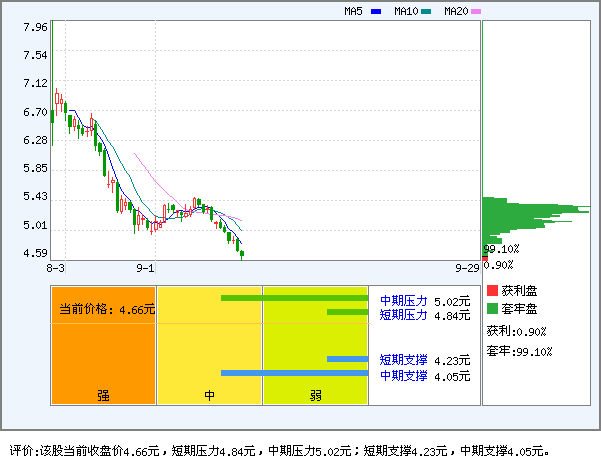The height and width of the screenshot is (456, 601).
Task: Click the 0.90% chip distribution label
Action: [x=498, y=265]
